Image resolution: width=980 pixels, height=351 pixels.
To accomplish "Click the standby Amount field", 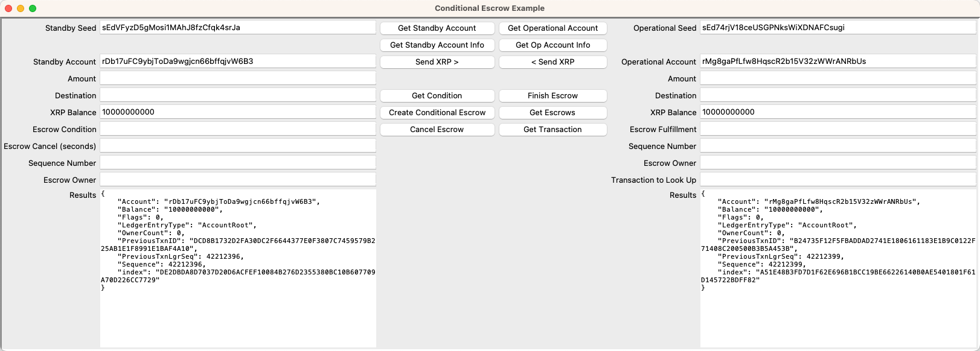I will tap(237, 78).
